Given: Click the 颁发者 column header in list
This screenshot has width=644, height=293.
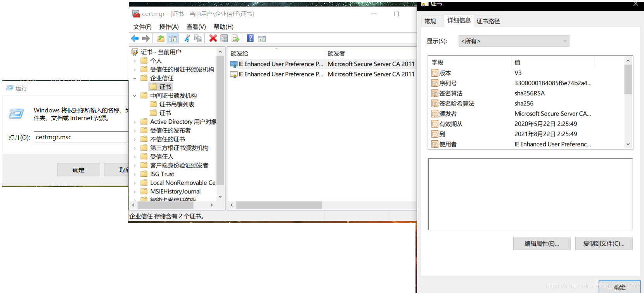Looking at the screenshot, I should coord(370,53).
